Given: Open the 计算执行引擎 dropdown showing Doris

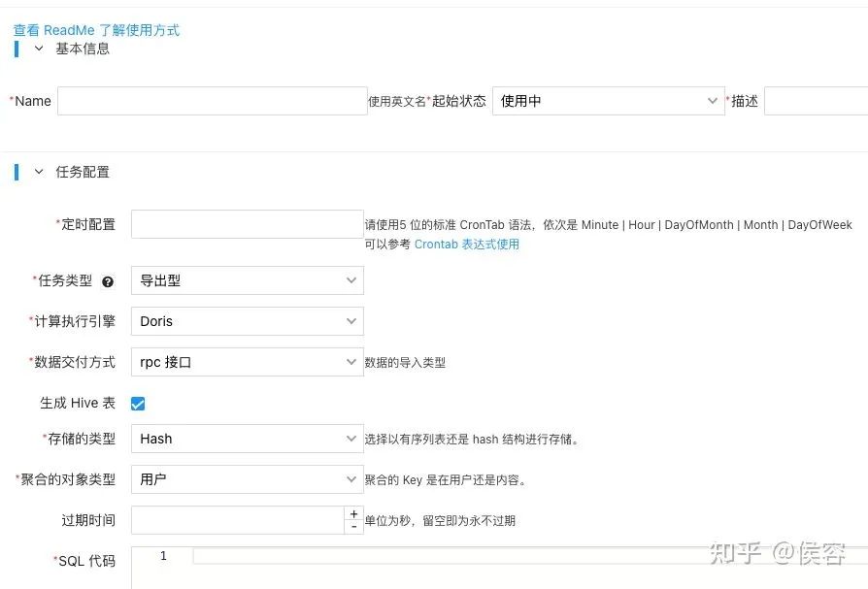Looking at the screenshot, I should point(248,321).
